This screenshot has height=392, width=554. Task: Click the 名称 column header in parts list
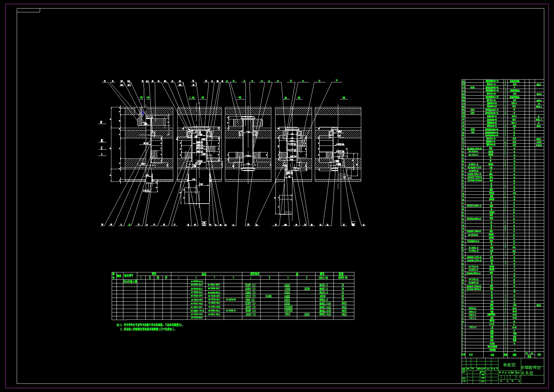[x=492, y=355]
